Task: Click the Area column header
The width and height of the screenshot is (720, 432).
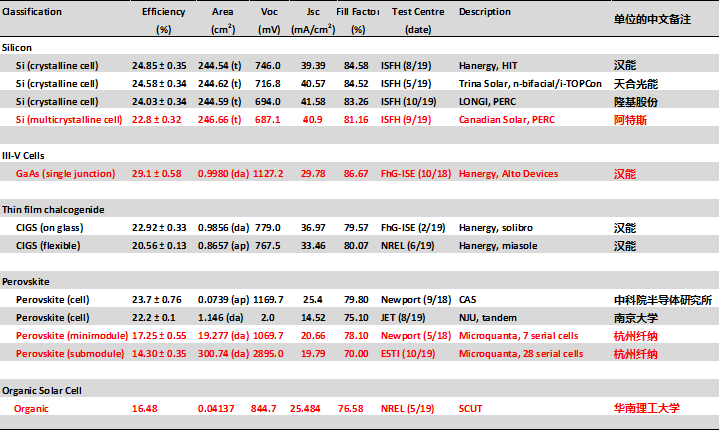Action: pyautogui.click(x=223, y=12)
